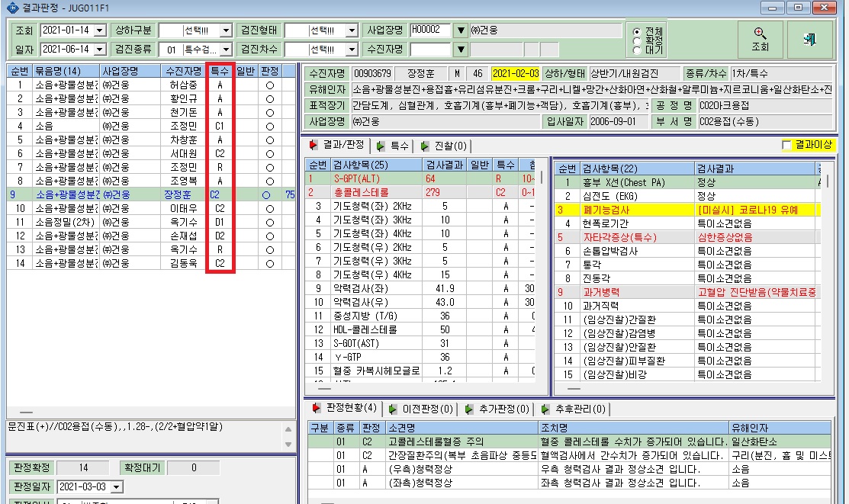Select patient row 허삼중 in list

pyautogui.click(x=151, y=85)
